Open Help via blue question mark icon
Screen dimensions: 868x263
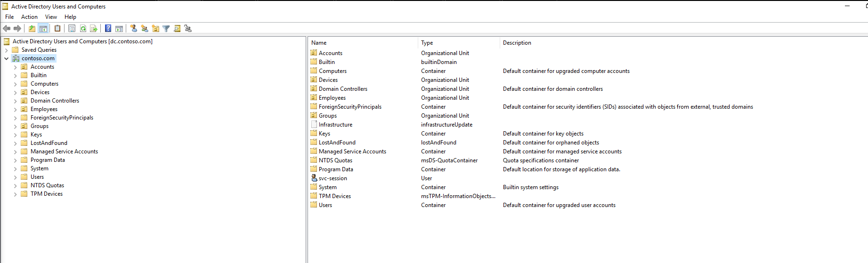[x=108, y=29]
